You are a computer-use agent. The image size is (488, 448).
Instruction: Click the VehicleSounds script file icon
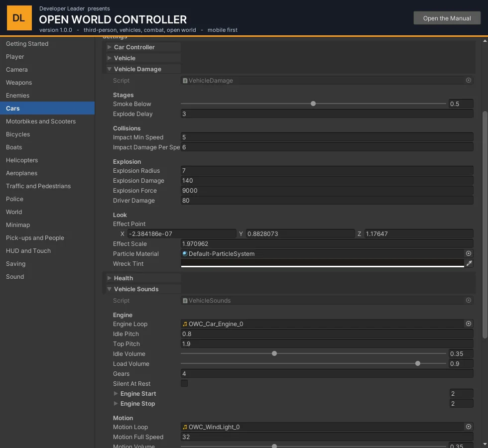185,301
